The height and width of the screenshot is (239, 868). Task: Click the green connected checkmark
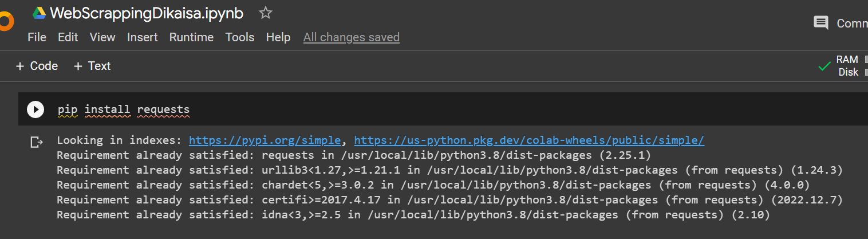(824, 66)
